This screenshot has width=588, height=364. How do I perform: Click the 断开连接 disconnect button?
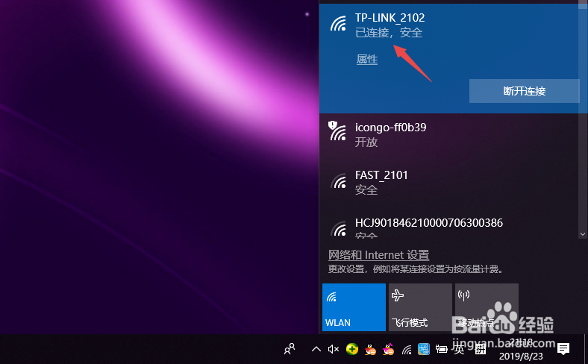coord(525,91)
